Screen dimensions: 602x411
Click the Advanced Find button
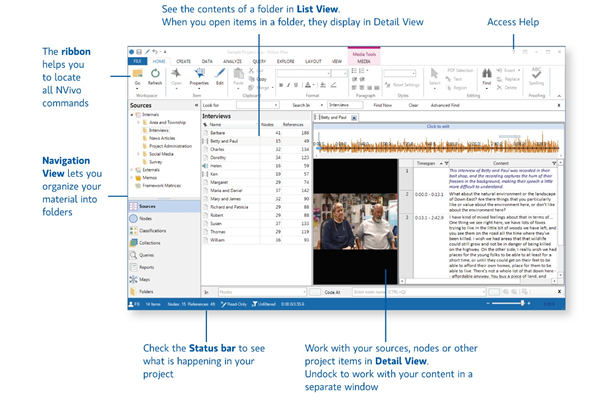[x=445, y=105]
